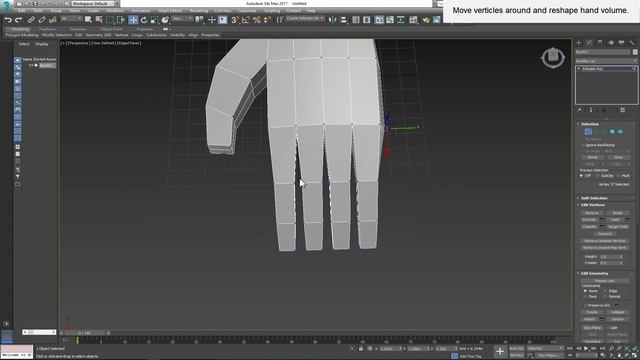The width and height of the screenshot is (640, 360).
Task: Select Preview Selection SubObj radio button
Action: pos(598,176)
